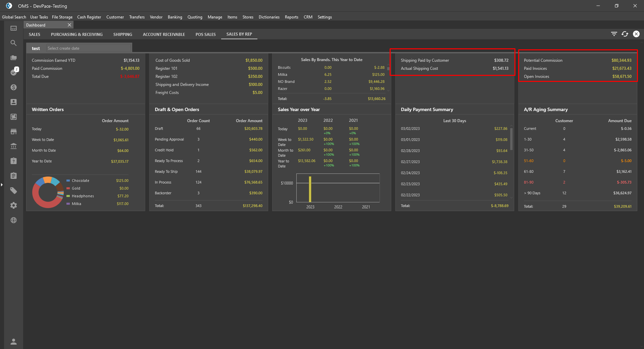Click the bank building sidebar icon
The width and height of the screenshot is (644, 349).
13,146
